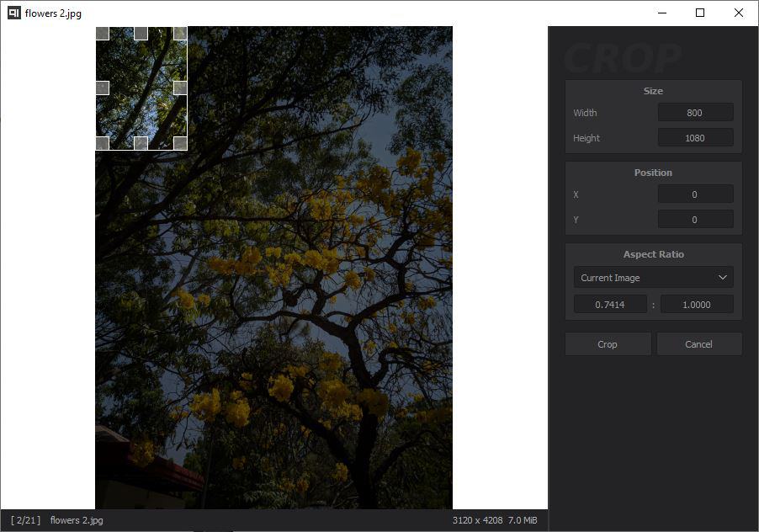Open the app icon menu in title bar
Screen dimensions: 759x532
[13, 13]
